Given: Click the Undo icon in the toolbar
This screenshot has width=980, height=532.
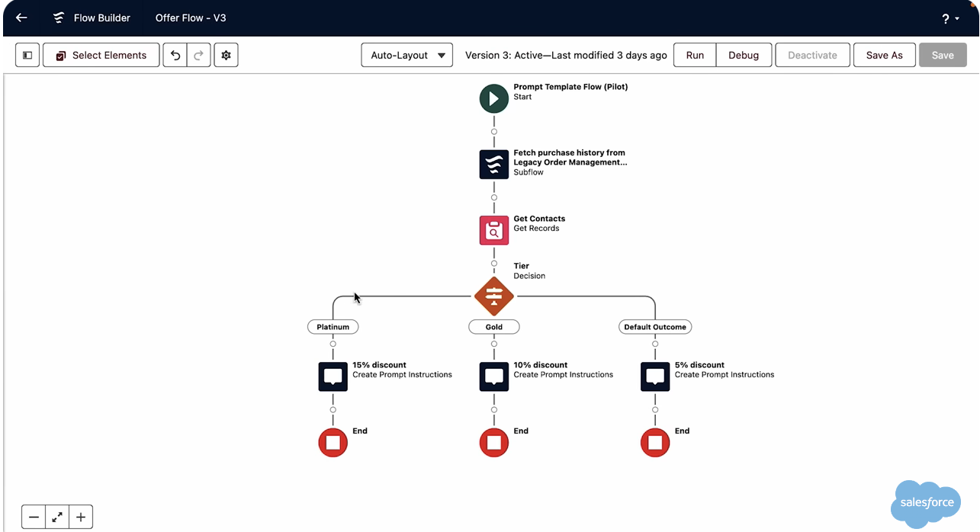Looking at the screenshot, I should pos(176,54).
